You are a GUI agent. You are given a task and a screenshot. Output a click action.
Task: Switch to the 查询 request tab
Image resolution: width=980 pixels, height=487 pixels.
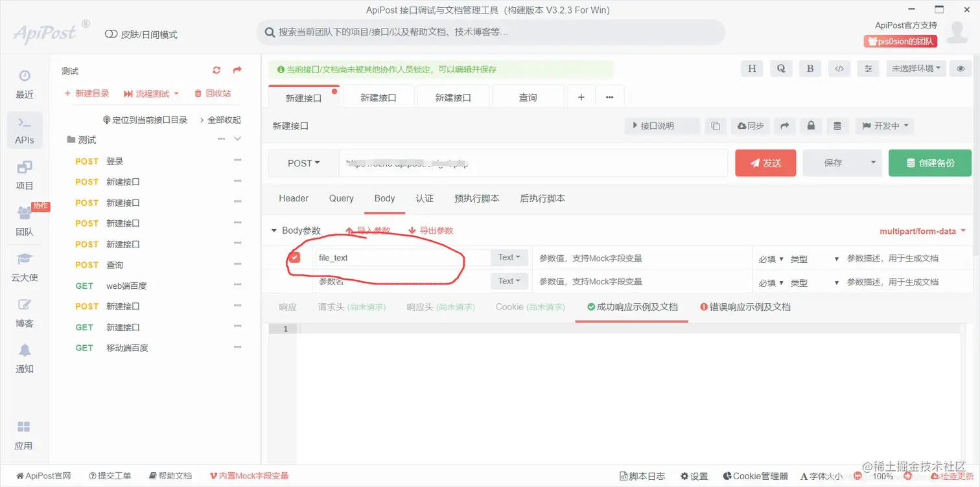[528, 97]
